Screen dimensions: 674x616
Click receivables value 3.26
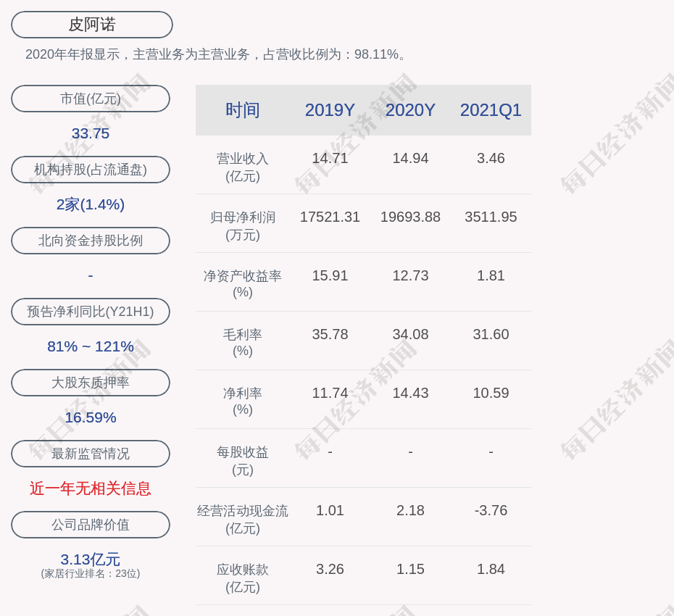tap(330, 569)
